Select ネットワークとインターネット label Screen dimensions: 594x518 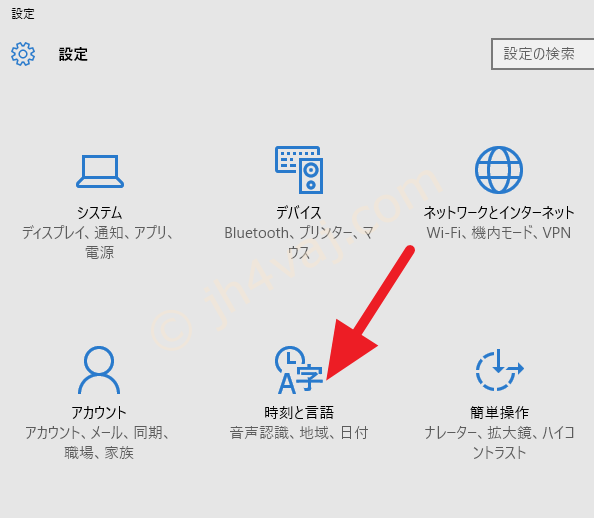(499, 213)
